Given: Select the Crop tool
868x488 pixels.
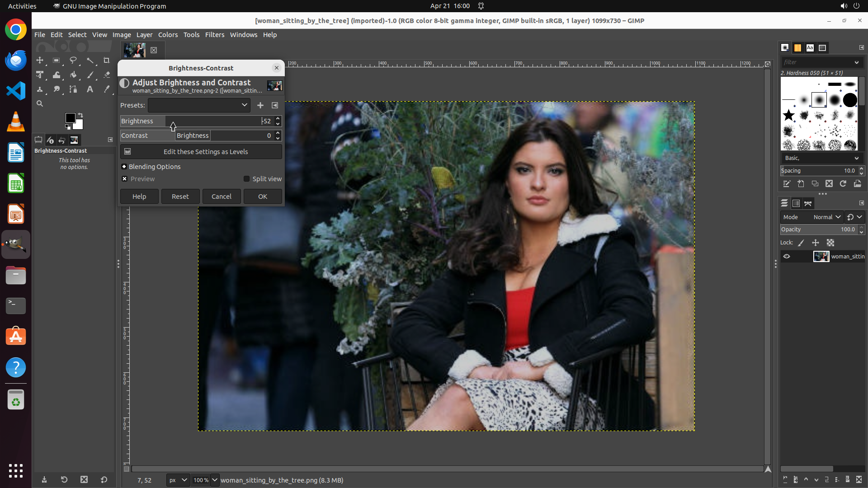Looking at the screenshot, I should [107, 60].
